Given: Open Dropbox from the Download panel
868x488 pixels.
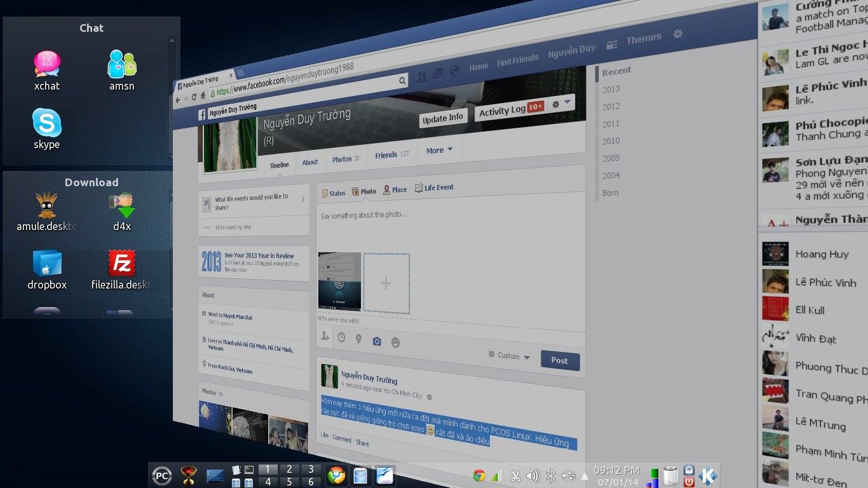Looking at the screenshot, I should [x=47, y=264].
